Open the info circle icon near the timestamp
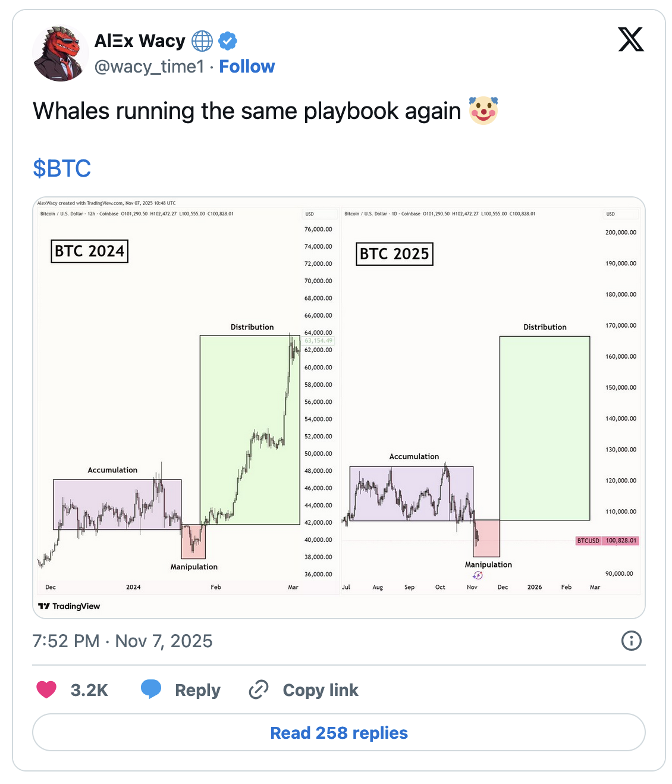 click(632, 641)
